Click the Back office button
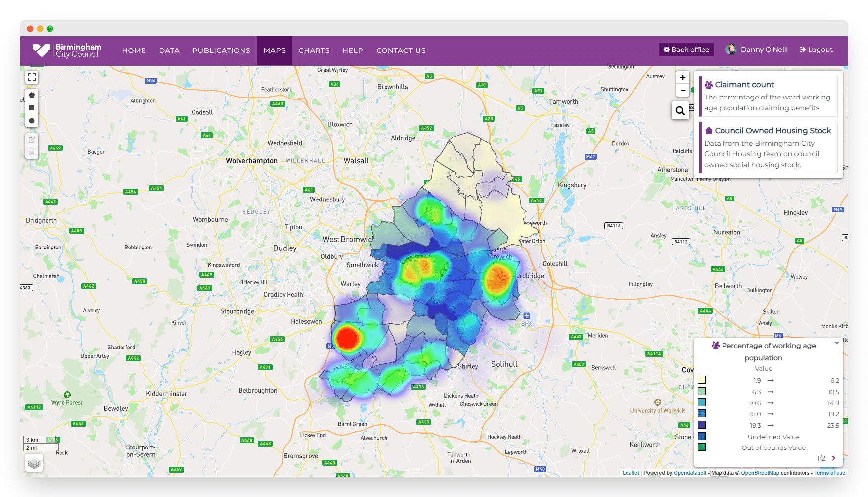 [x=686, y=50]
